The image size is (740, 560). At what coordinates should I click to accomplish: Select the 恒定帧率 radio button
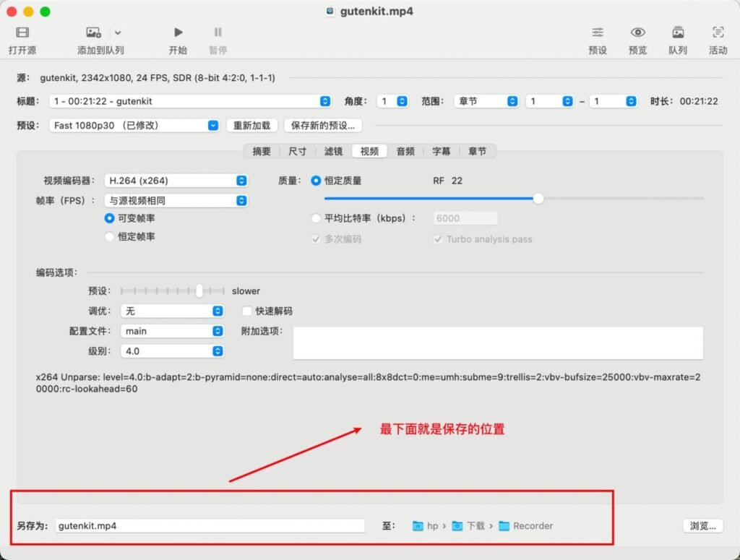[x=110, y=236]
